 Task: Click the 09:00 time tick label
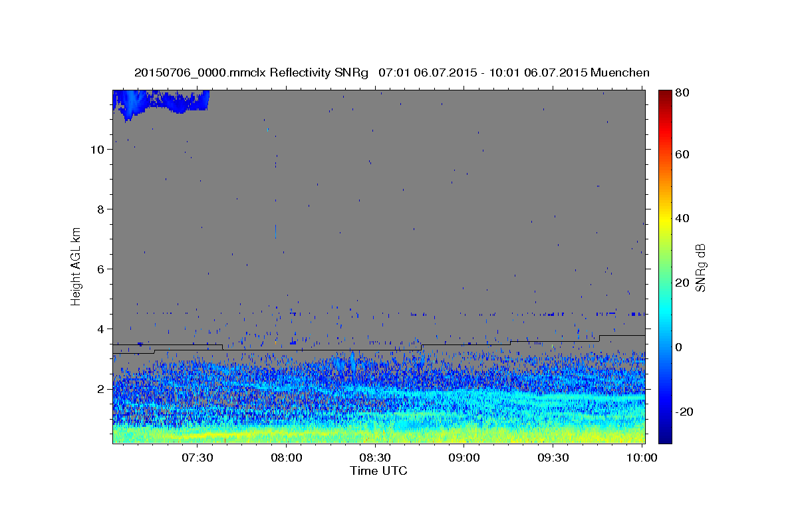coord(464,458)
